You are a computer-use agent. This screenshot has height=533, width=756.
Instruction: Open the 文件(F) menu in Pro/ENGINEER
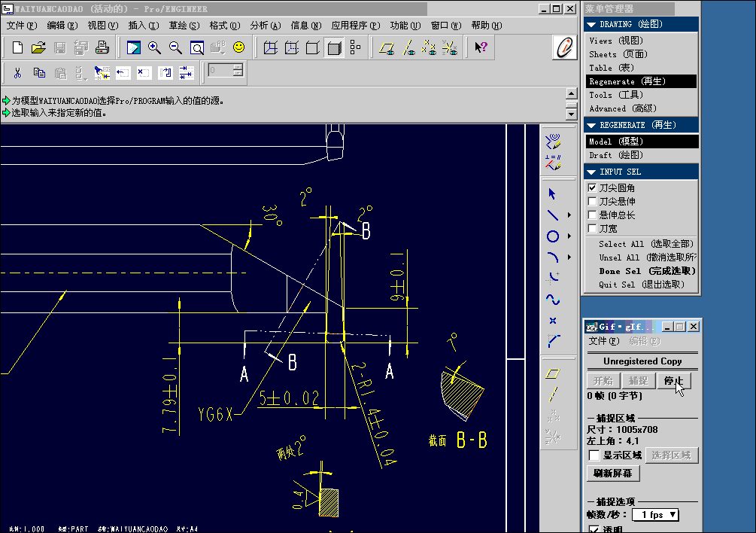pyautogui.click(x=22, y=26)
